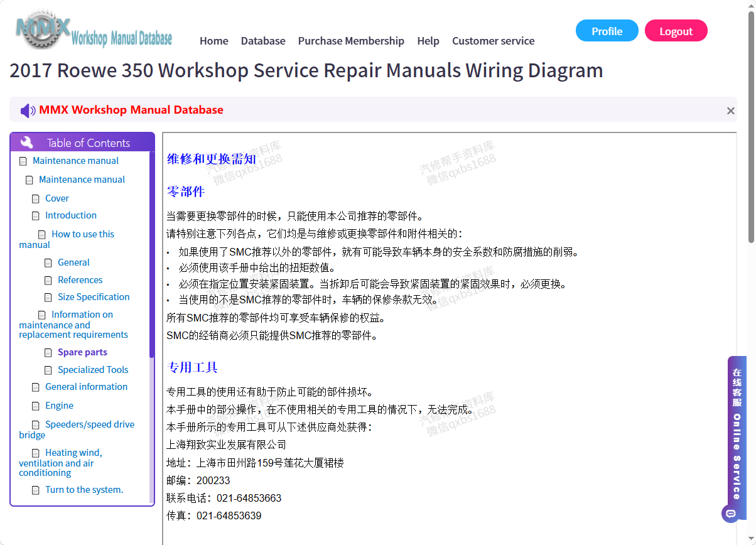Click the wrench icon in Table of Contents header
The height and width of the screenshot is (545, 756).
(x=26, y=143)
